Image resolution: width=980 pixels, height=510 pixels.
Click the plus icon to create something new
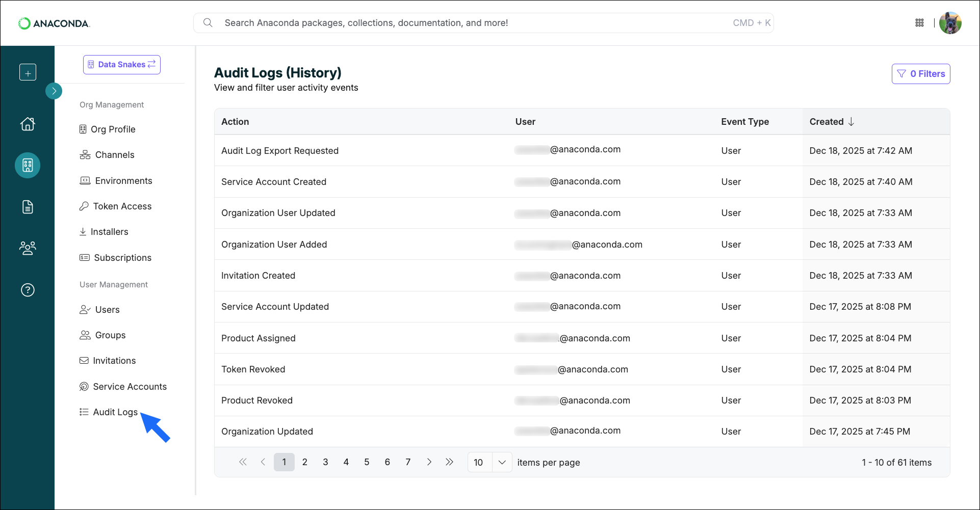[x=28, y=72]
